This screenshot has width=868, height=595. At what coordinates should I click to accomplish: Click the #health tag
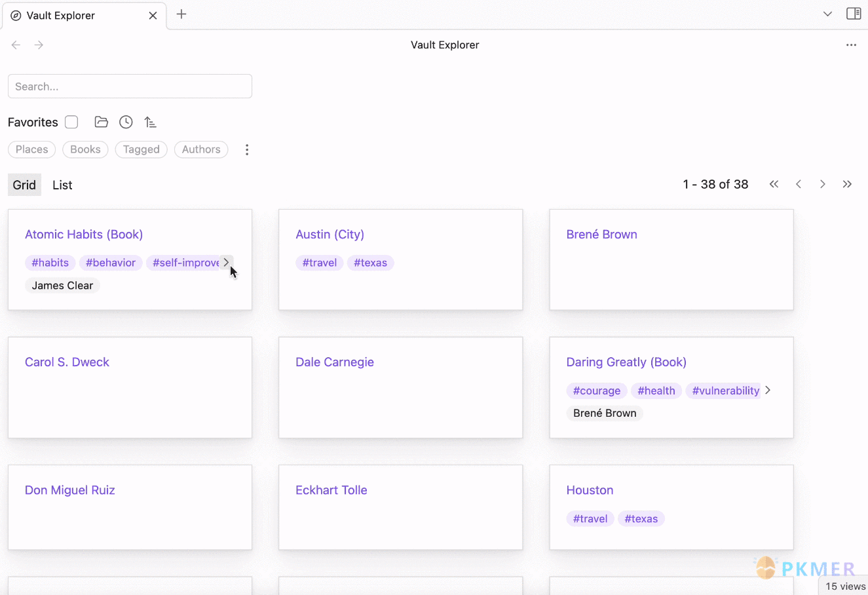[656, 391]
